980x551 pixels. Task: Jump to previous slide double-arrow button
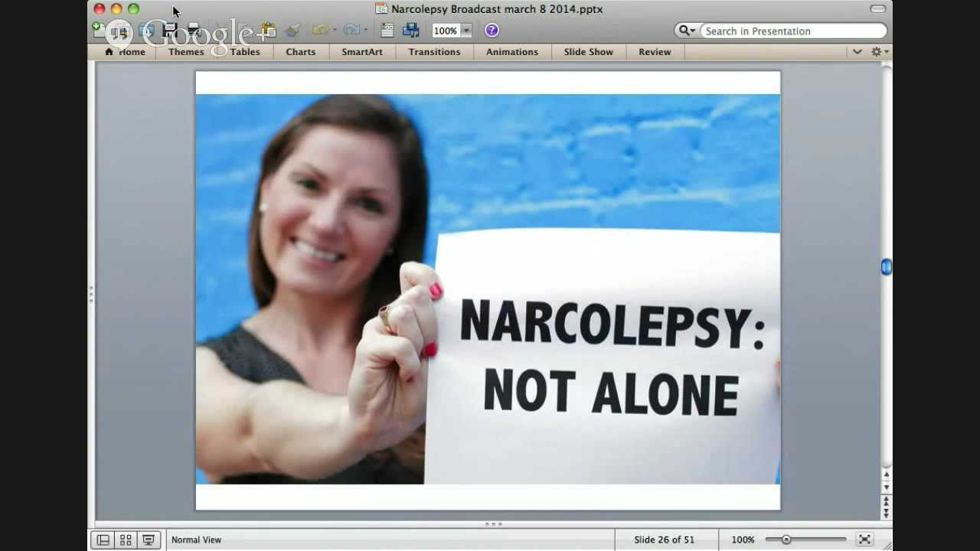[x=887, y=501]
